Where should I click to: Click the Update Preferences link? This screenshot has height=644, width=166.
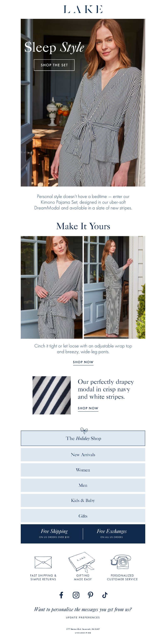coord(83,618)
